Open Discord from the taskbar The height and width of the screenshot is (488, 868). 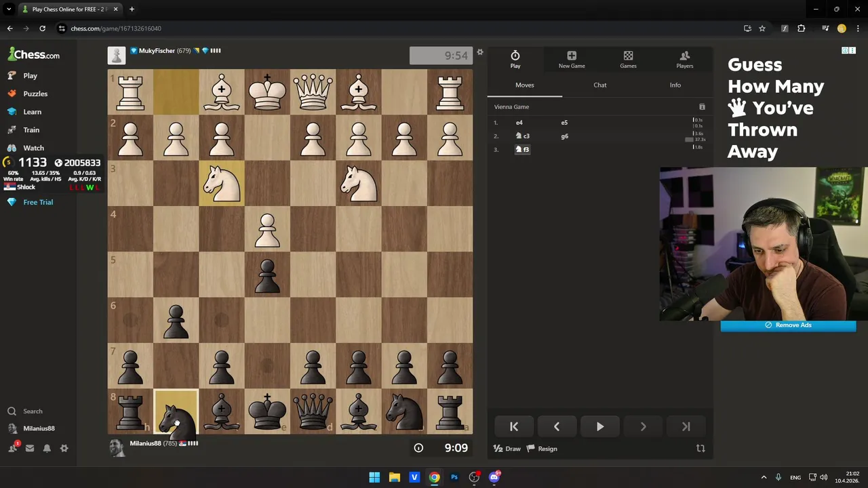[x=494, y=477]
